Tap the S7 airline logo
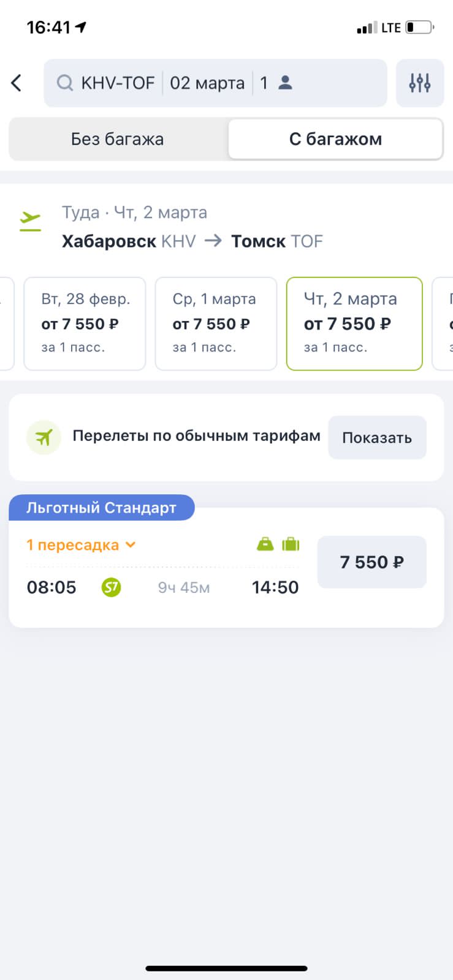The image size is (453, 980). [111, 587]
